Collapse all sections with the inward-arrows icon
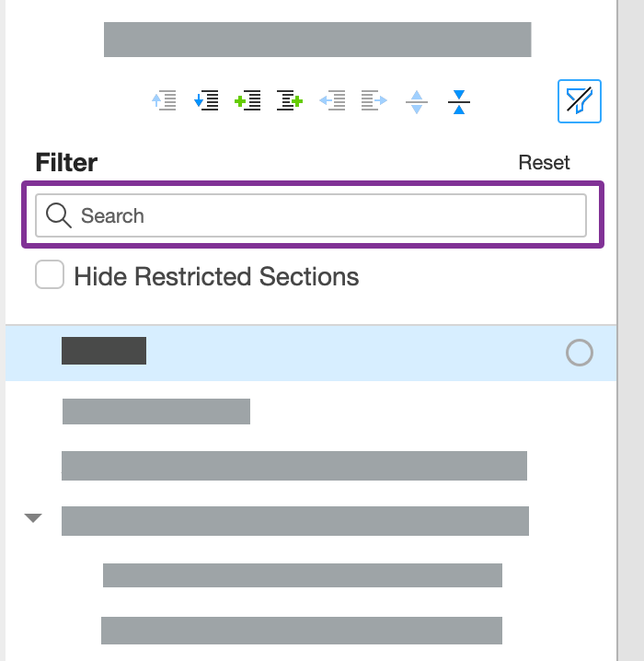644x661 pixels. [x=459, y=101]
